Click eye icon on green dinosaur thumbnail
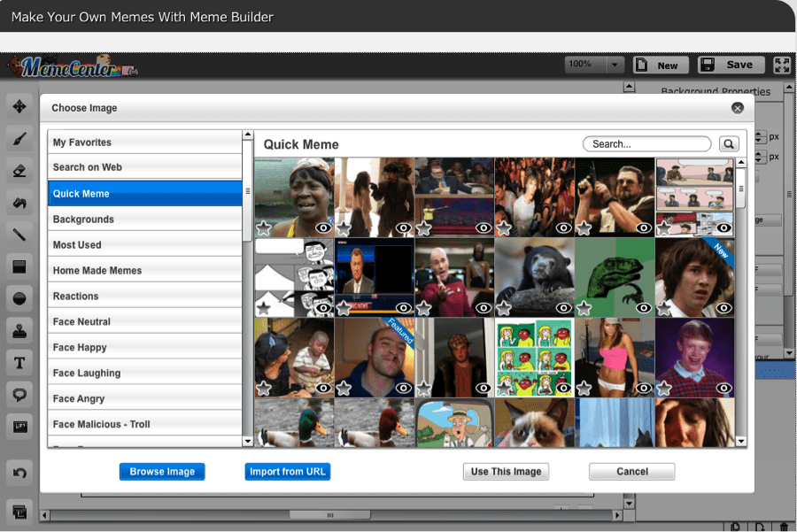This screenshot has width=797, height=532. [644, 308]
